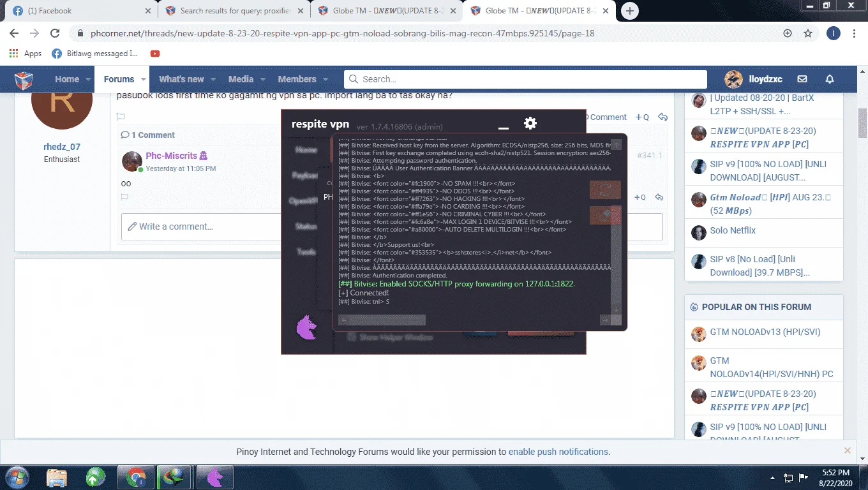
Task: Open the Windows Start menu
Action: pos(17,477)
